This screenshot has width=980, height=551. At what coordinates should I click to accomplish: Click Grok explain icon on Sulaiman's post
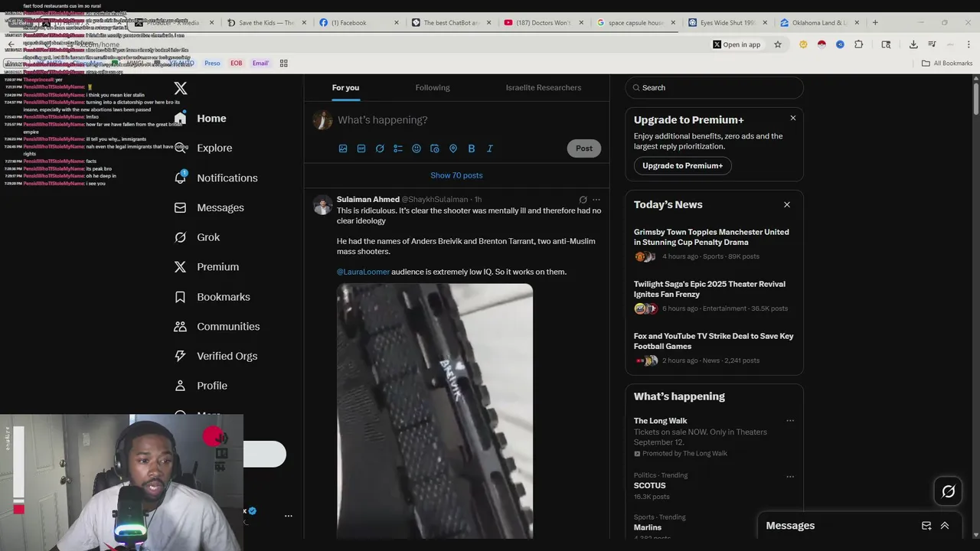583,200
